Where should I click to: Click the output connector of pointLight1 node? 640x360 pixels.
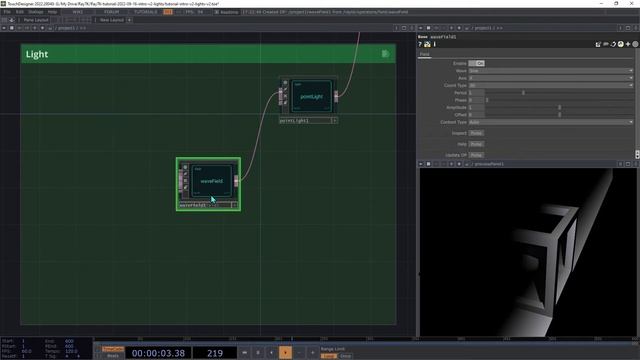(336, 96)
